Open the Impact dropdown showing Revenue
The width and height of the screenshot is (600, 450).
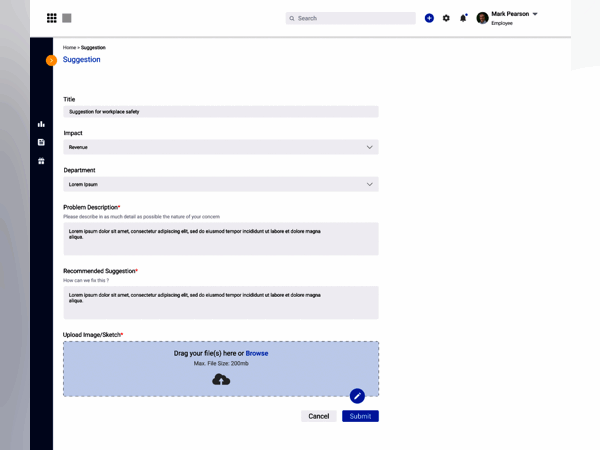point(221,147)
